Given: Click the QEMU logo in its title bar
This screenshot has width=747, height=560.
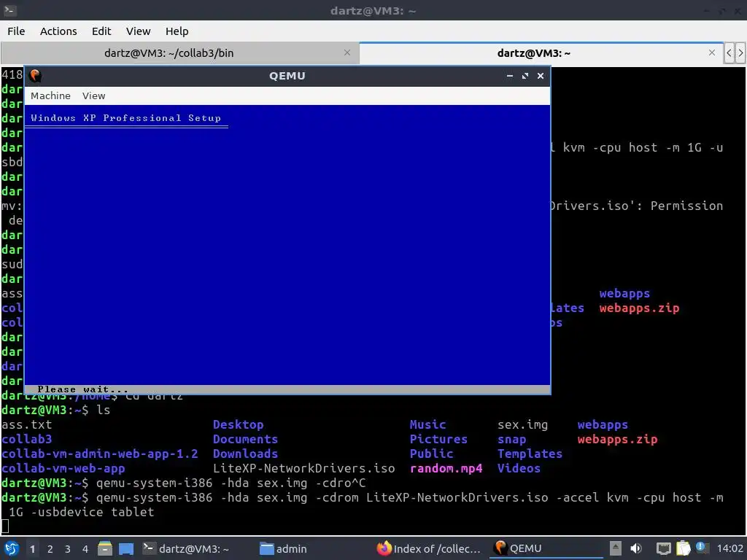Looking at the screenshot, I should 36,76.
